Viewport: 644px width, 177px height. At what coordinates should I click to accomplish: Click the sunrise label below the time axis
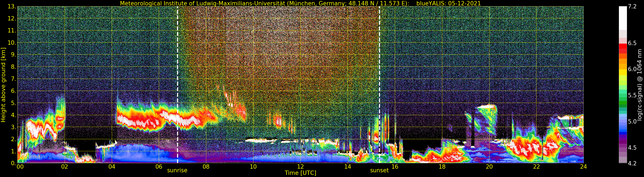coord(177,171)
